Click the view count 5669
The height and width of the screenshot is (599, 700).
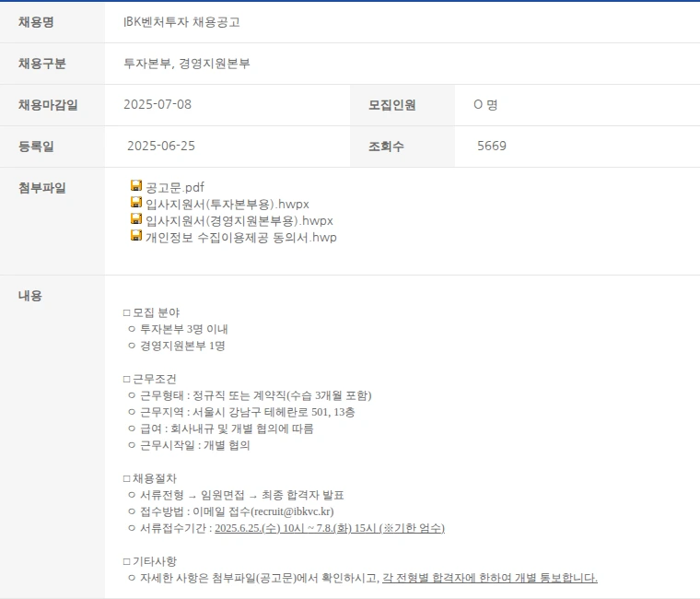pyautogui.click(x=492, y=147)
